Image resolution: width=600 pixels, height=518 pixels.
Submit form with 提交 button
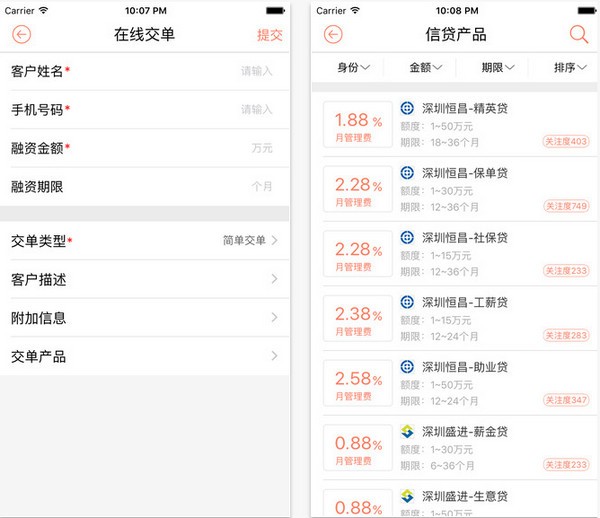(270, 35)
